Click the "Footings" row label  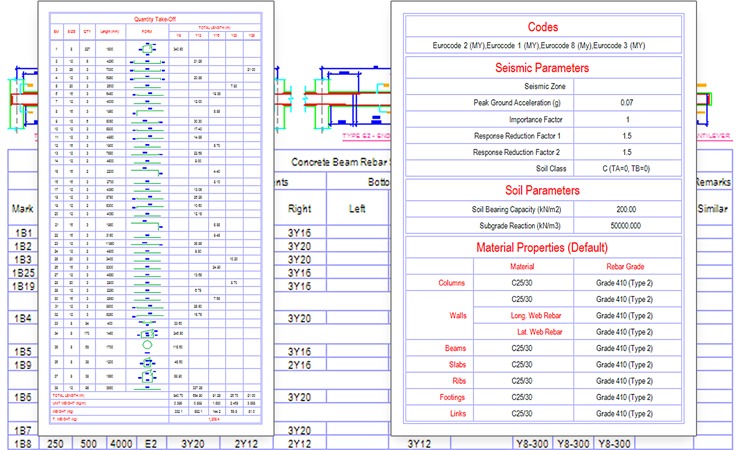click(452, 397)
